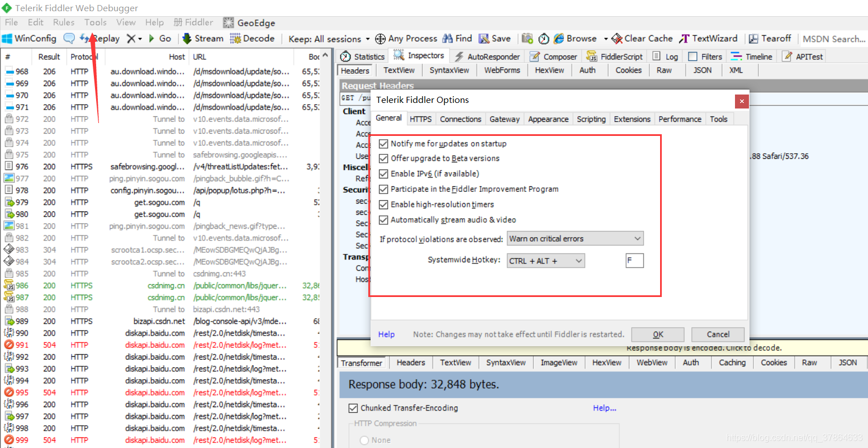Click the Help... link in Transformer

point(605,408)
